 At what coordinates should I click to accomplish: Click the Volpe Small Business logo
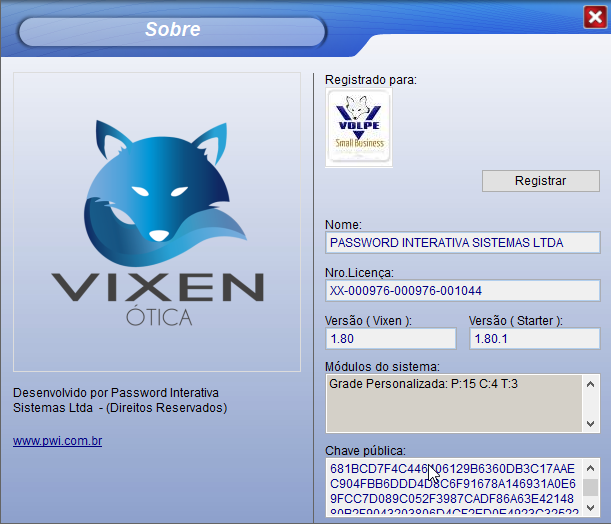pyautogui.click(x=359, y=127)
